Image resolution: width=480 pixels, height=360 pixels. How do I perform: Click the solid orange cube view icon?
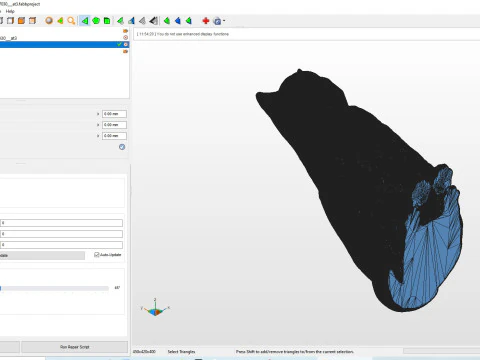click(x=21, y=21)
